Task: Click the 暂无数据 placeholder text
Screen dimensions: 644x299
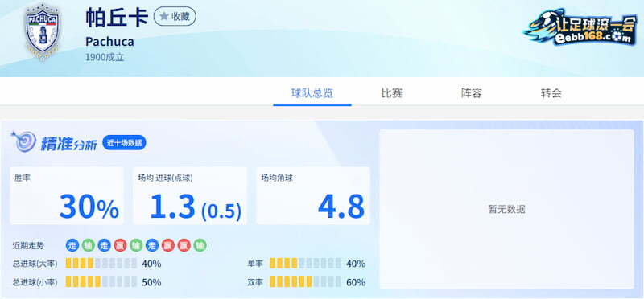Action: pyautogui.click(x=507, y=209)
